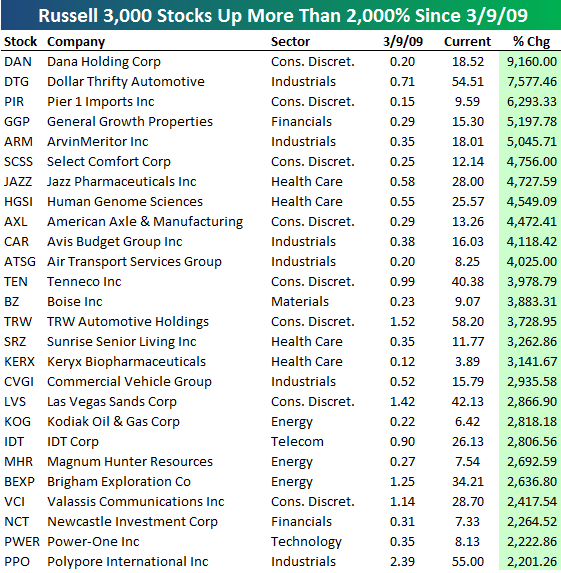Select 'IDT Corp' company name

tap(73, 442)
